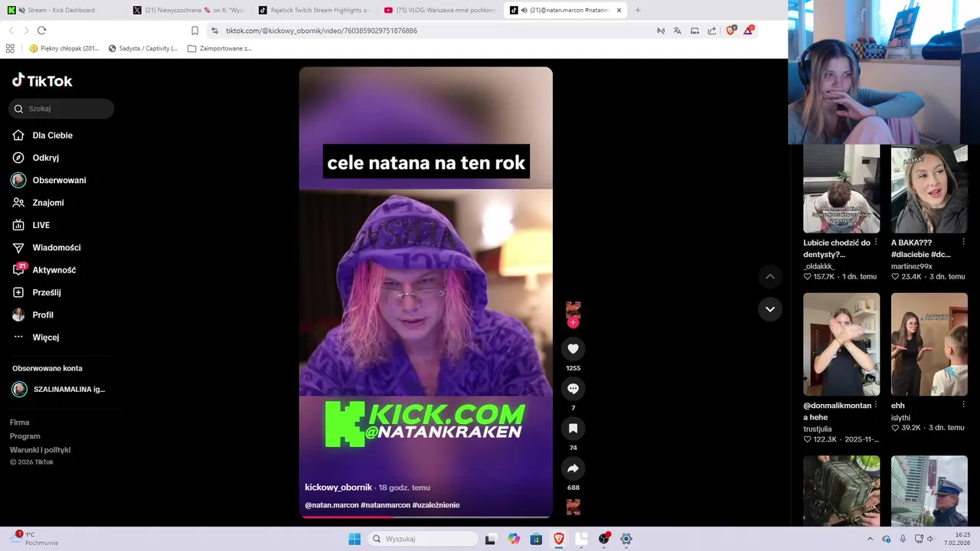Open options for 'A BAKA???' video
Viewport: 980px width, 551px height.
[964, 242]
